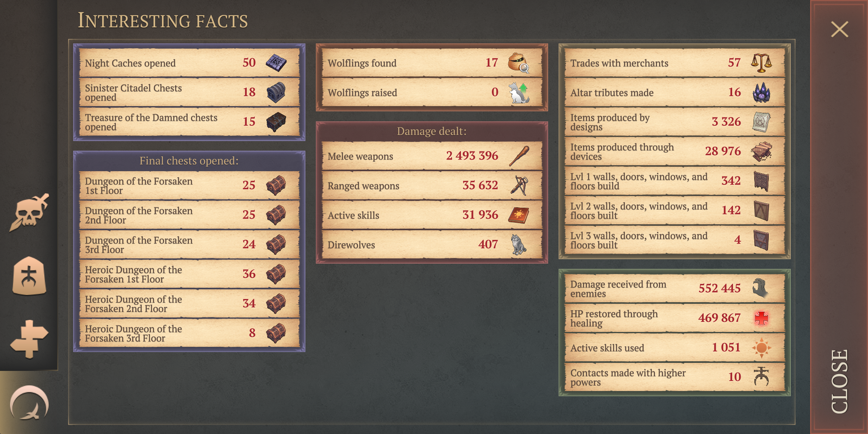Click the melee club weapon icon
Viewport: 868px width, 434px height.
(519, 156)
